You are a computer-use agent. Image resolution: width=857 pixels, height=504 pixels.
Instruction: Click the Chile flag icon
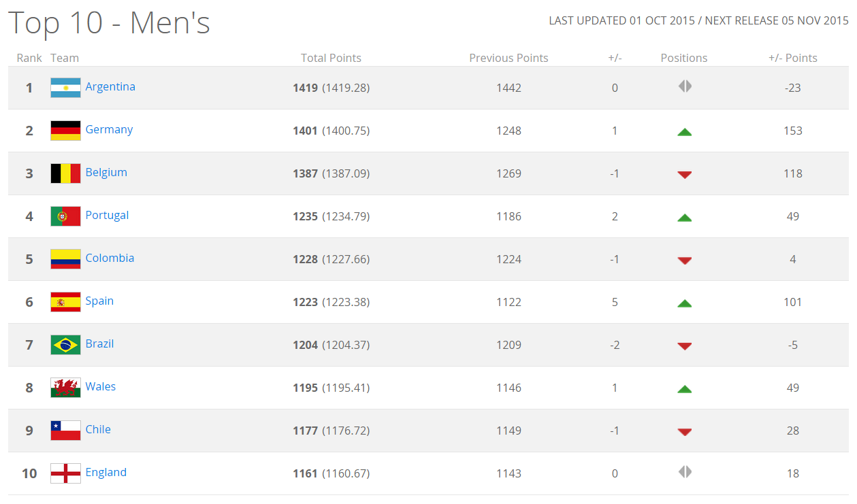point(65,431)
